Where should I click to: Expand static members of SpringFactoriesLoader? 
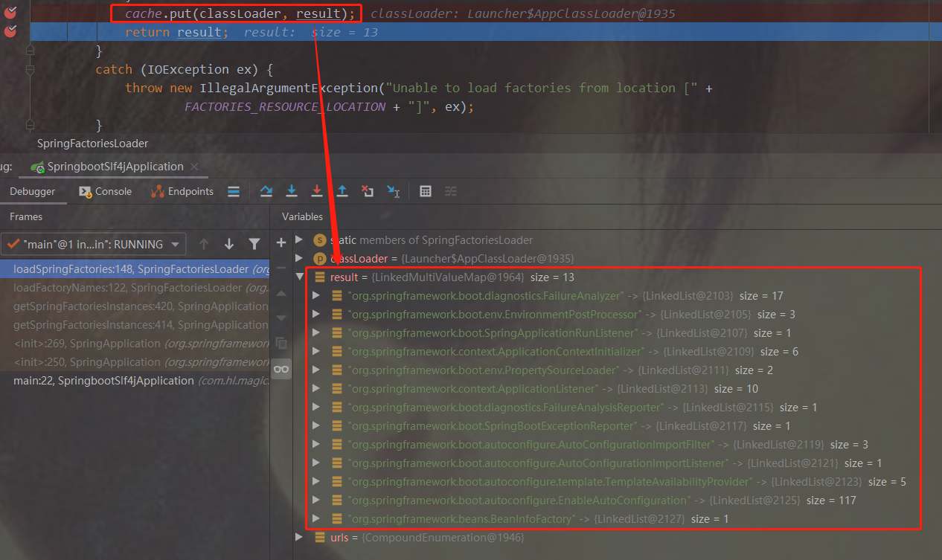299,239
